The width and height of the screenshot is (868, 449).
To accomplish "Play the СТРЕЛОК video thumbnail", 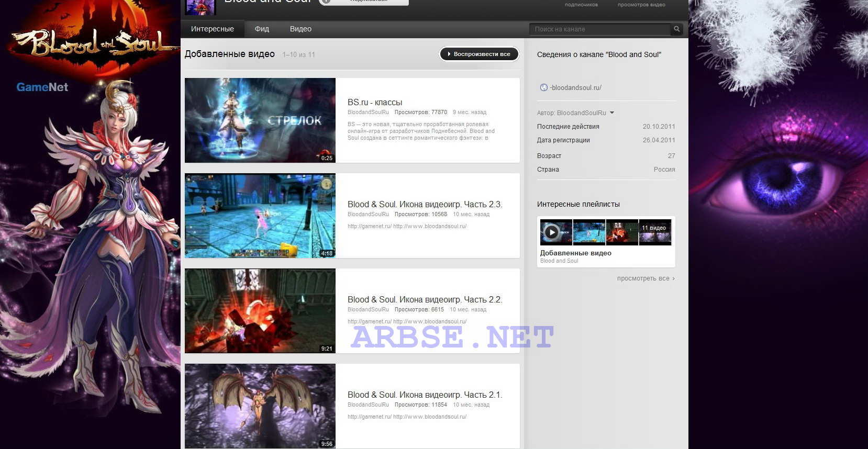I will 260,120.
